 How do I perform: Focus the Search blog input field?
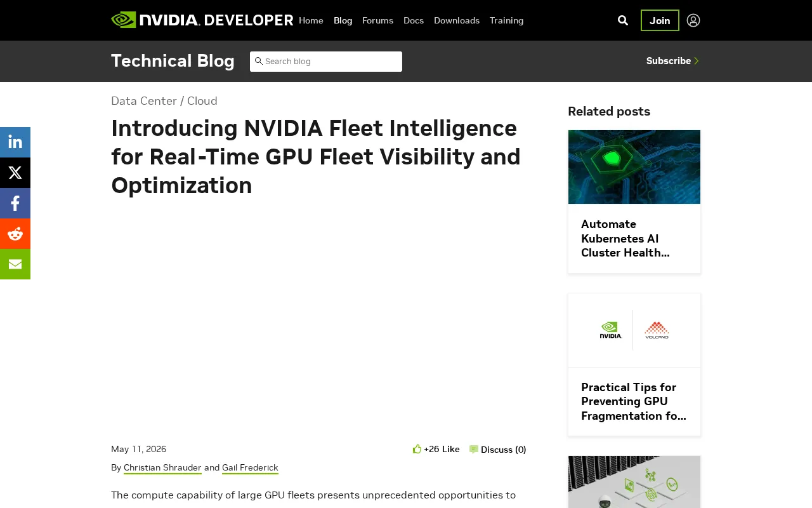click(326, 62)
